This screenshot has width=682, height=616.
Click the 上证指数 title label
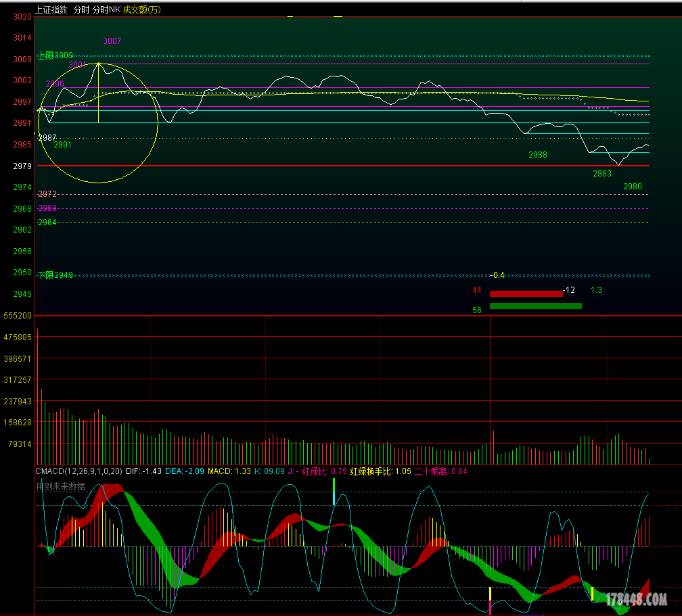[51, 9]
